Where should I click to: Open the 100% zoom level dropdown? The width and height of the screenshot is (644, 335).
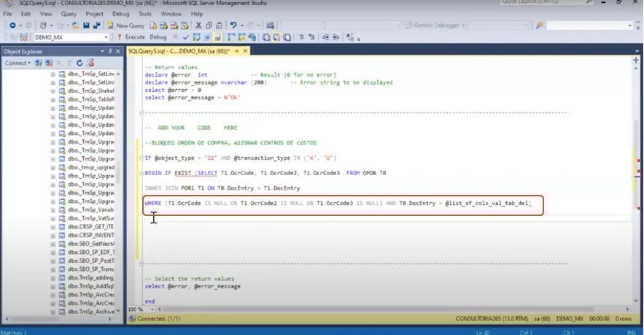coord(150,309)
